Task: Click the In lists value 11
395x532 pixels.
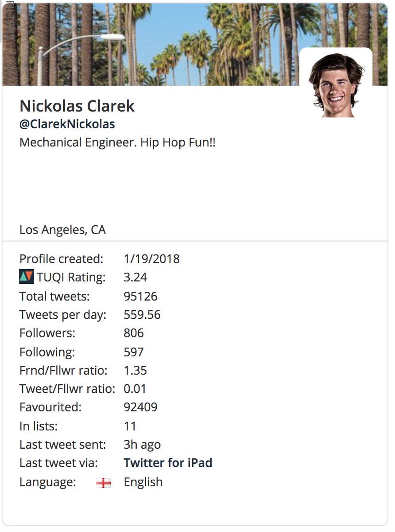Action: pyautogui.click(x=130, y=426)
